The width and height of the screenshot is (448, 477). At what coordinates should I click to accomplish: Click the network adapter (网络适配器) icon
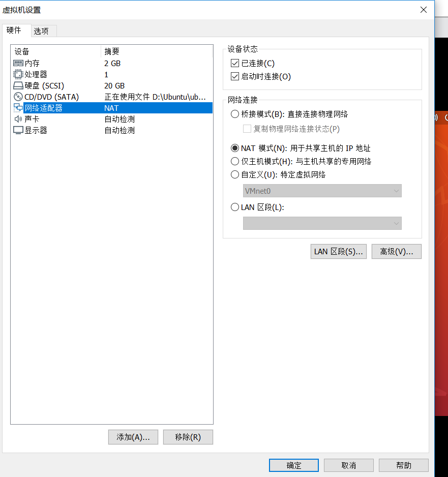coord(18,108)
